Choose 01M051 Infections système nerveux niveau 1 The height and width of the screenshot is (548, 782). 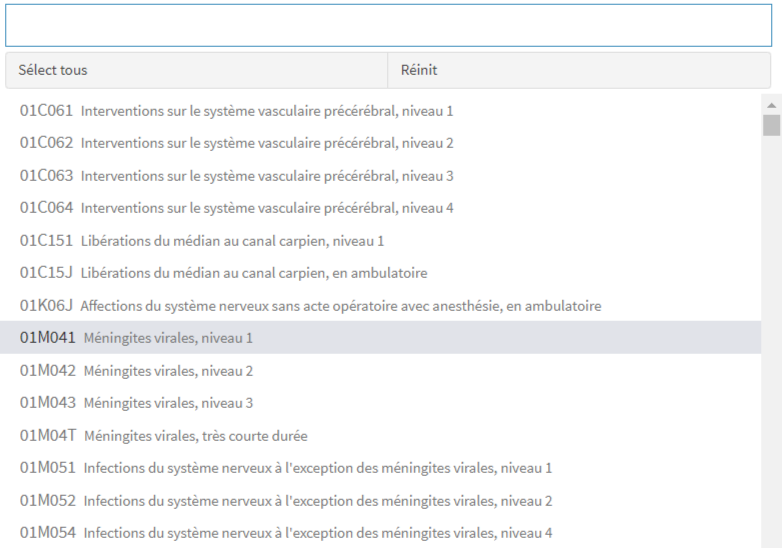[286, 468]
